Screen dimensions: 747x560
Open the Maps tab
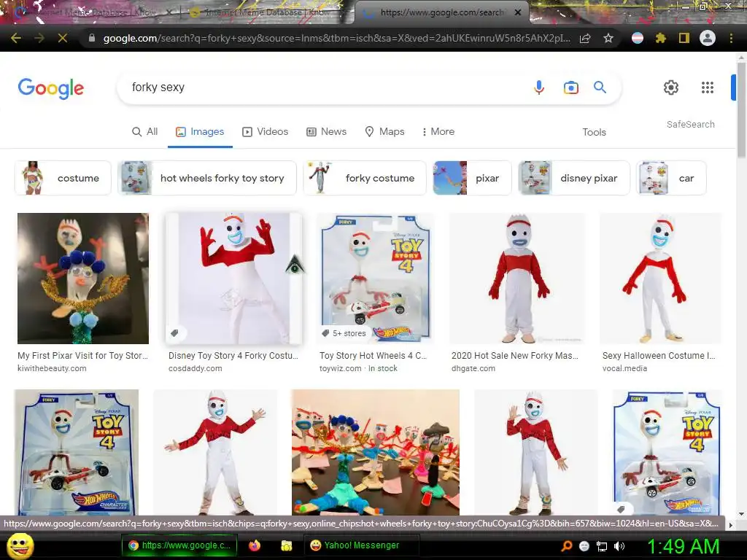[384, 132]
